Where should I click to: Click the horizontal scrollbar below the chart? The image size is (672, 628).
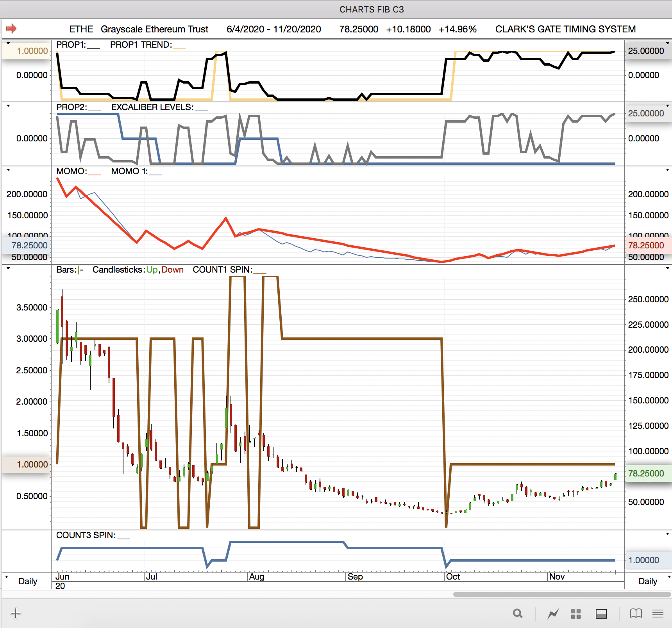click(561, 594)
